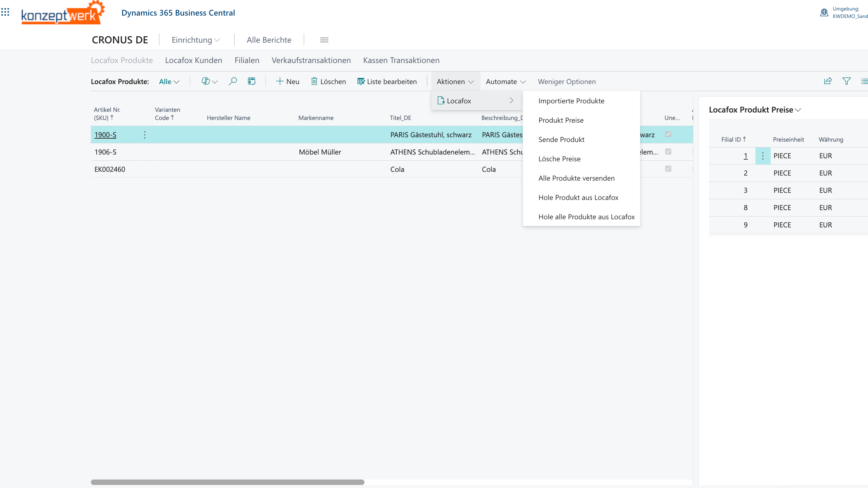Open the 1900-S article link
868x488 pixels.
[105, 135]
